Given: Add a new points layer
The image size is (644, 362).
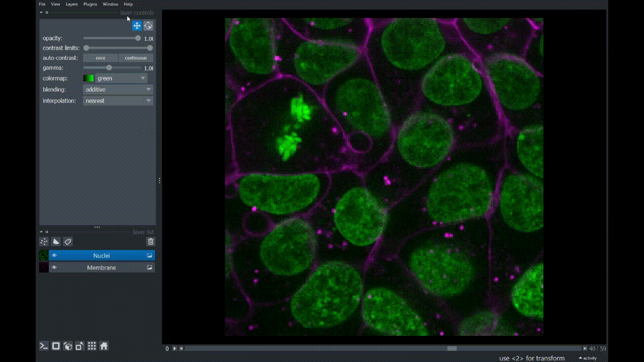Looking at the screenshot, I should (x=44, y=242).
